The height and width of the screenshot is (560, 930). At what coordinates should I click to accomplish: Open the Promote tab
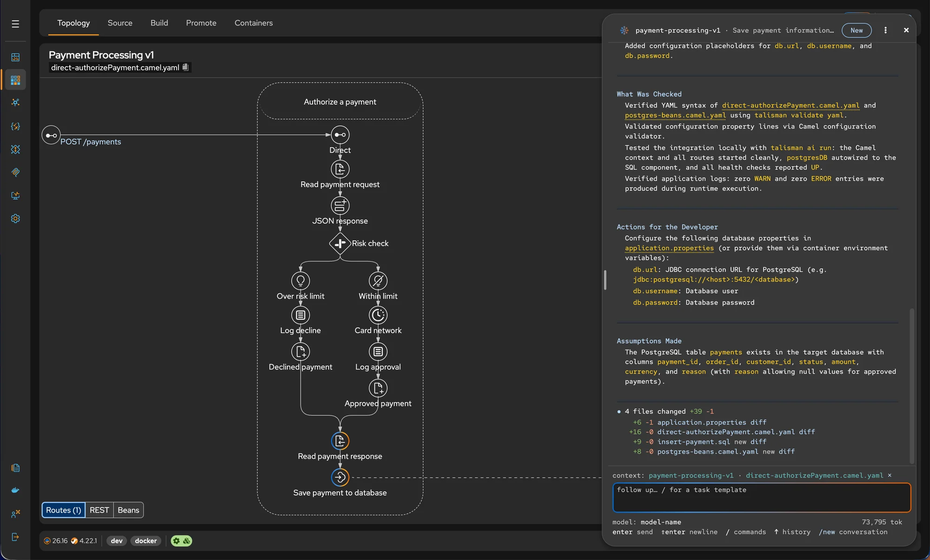click(201, 23)
